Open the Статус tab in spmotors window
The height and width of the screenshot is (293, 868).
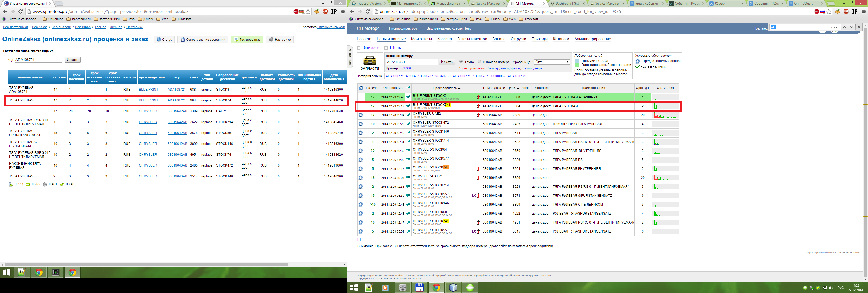point(164,39)
